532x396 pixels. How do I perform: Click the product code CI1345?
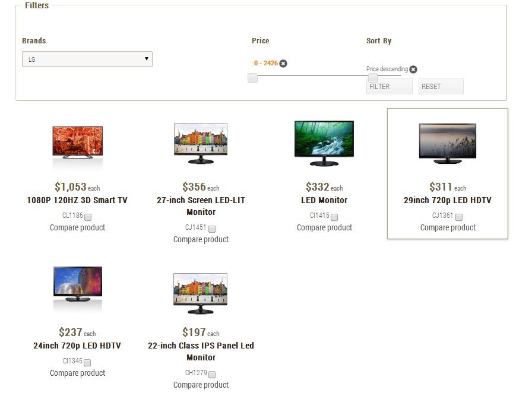[72, 361]
